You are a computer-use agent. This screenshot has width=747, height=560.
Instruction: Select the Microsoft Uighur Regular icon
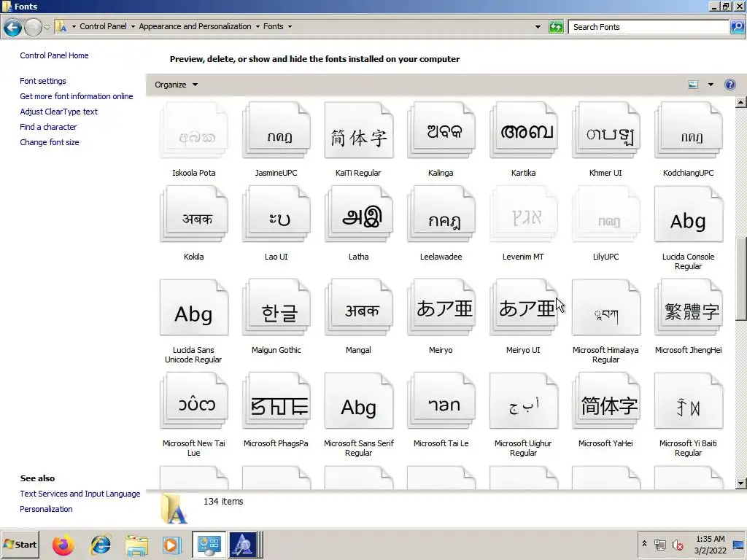[x=524, y=400]
